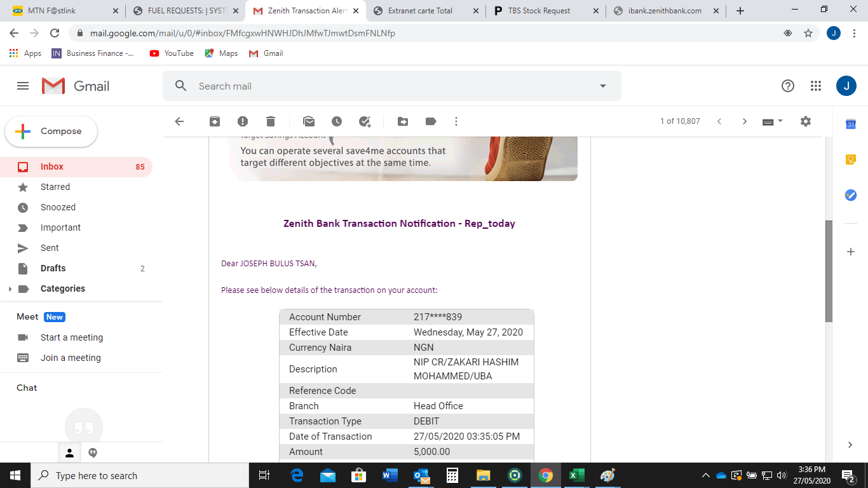Open the Google apps grid
Screen dimensions: 868x488
point(816,86)
